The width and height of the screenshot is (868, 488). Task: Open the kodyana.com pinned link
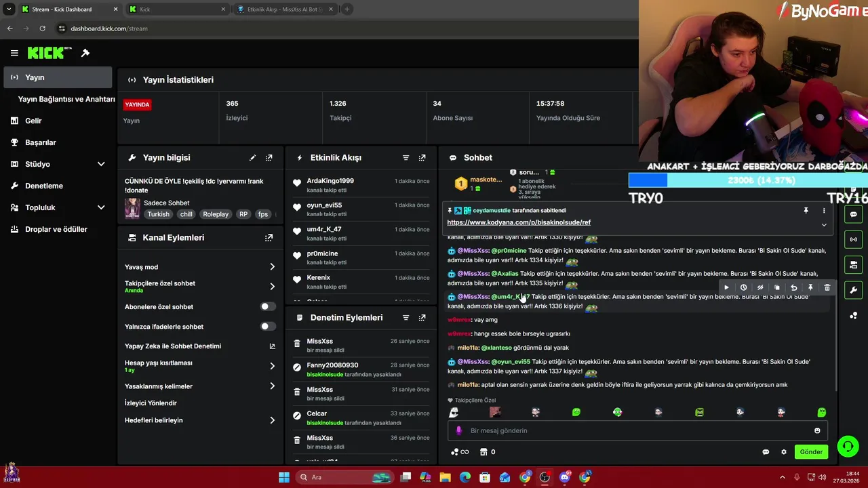(519, 222)
